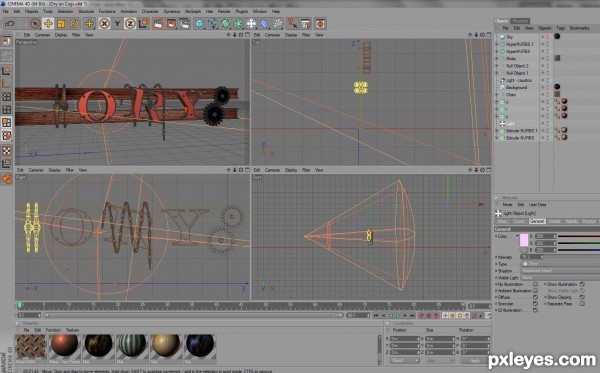Screen dimensions: 600x373
Task: Expand the Null Object 1 tree node
Action: click(497, 73)
